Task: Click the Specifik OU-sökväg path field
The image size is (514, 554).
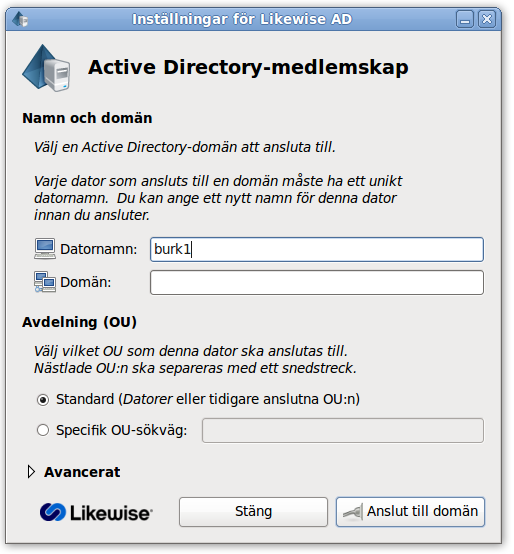Action: (343, 430)
